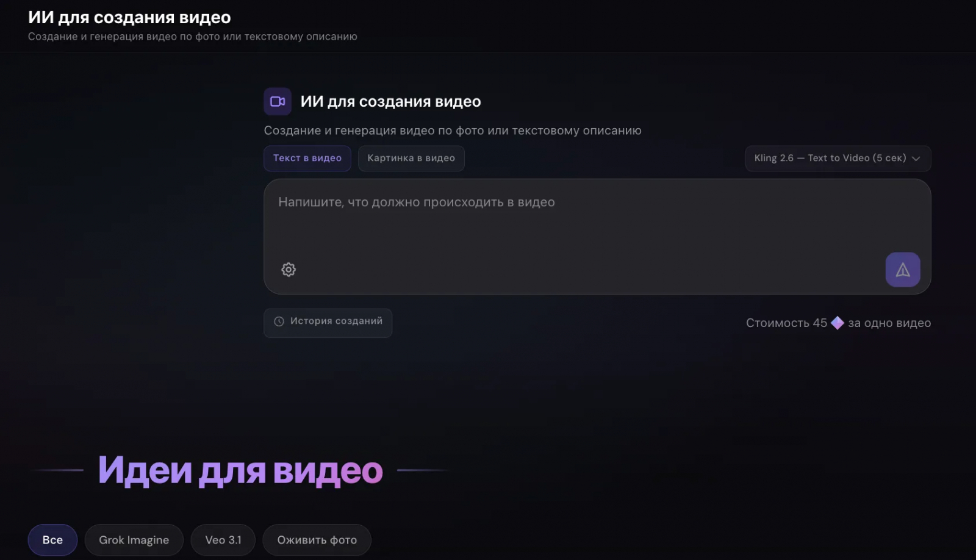Open generation settings via the gear icon
976x560 pixels.
289,270
